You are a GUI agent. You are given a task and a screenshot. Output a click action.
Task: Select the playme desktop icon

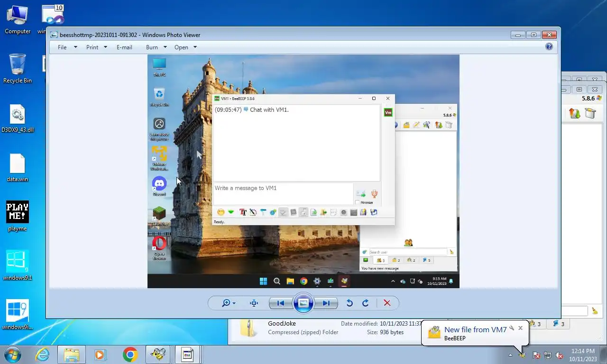(x=18, y=217)
